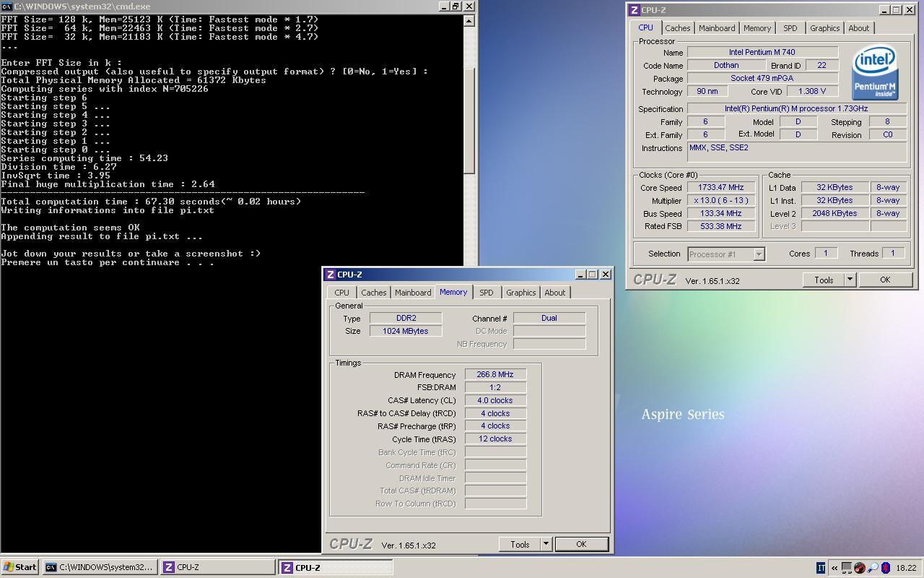Click the red sphere tray icon
924x578 pixels.
click(860, 568)
